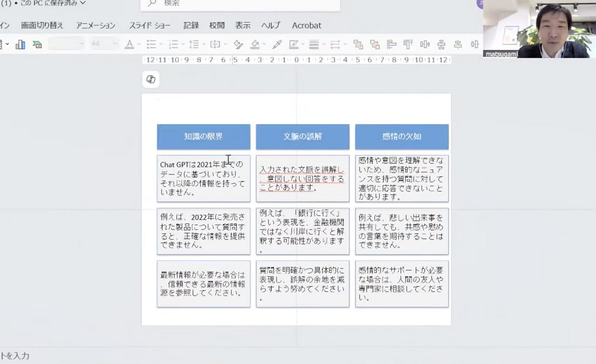Click the bring forward arrange icon
This screenshot has width=596, height=364.
pyautogui.click(x=358, y=45)
